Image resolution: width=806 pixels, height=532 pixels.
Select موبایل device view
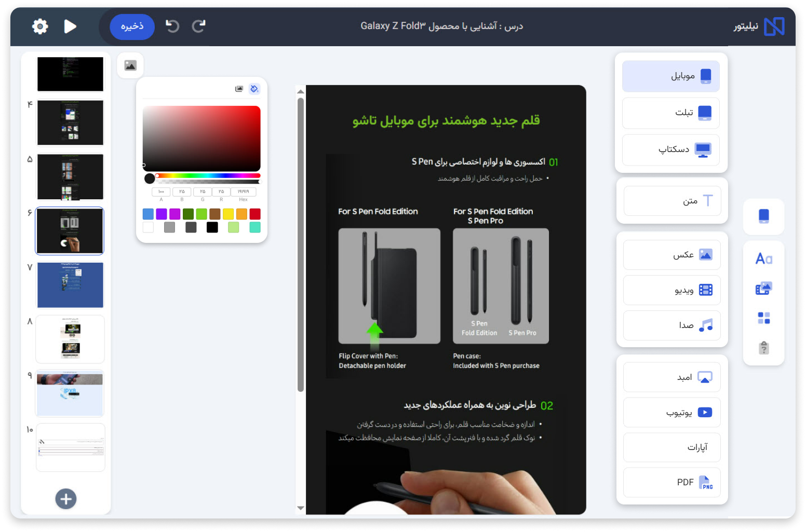[x=671, y=76]
